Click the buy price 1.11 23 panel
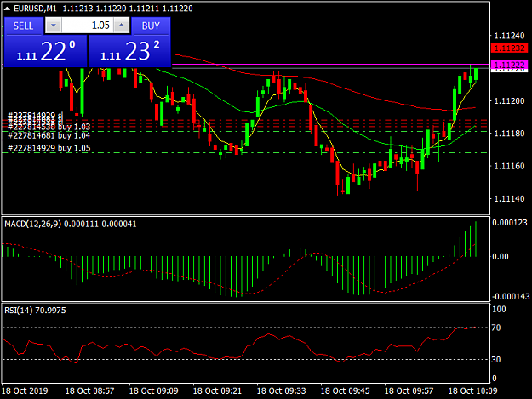Screen dimensions: 532x399 click(129, 52)
